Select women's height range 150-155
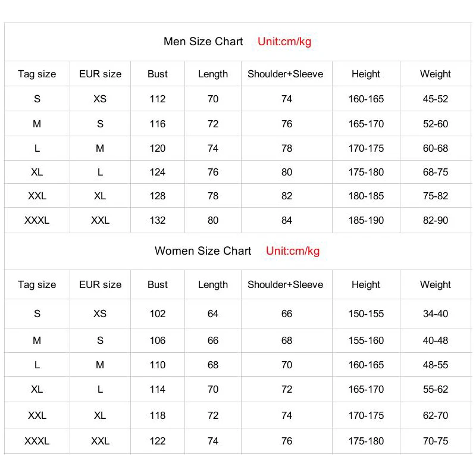476x476 pixels. click(x=366, y=314)
